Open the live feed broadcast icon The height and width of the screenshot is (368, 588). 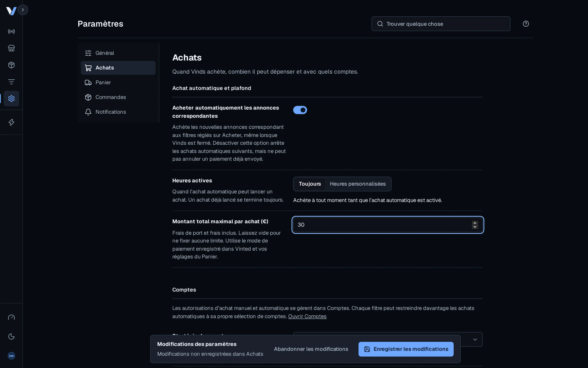(11, 31)
